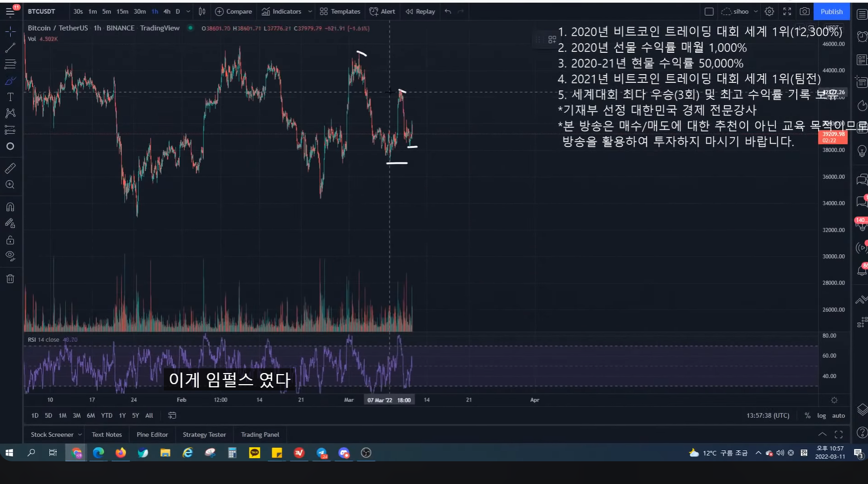Open the Indicators dialog
This screenshot has width=868, height=484.
282,12
